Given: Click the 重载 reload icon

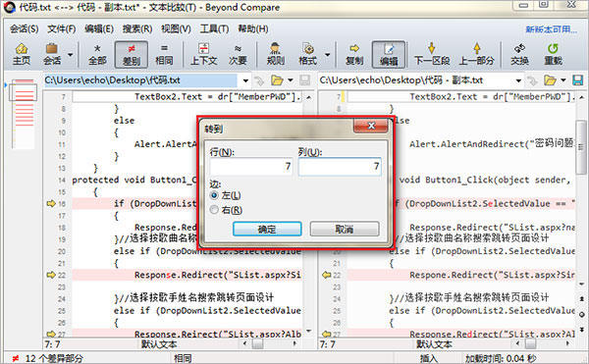Looking at the screenshot, I should (x=553, y=54).
